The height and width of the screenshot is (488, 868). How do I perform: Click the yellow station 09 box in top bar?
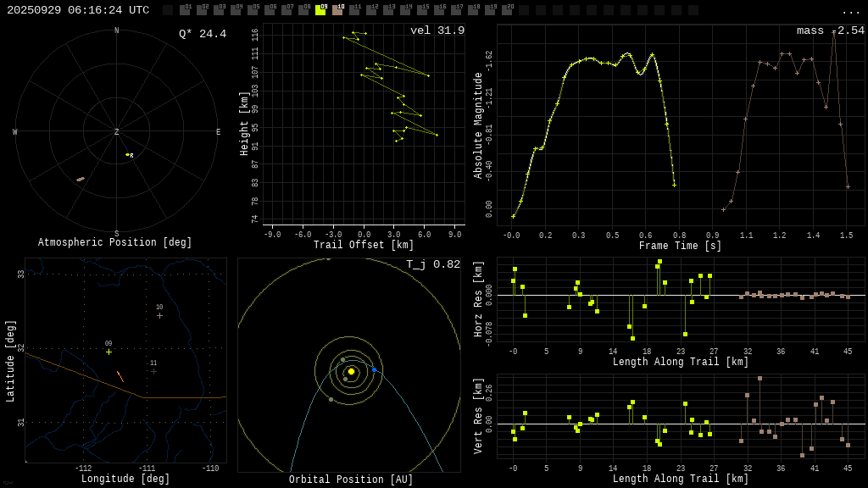(x=320, y=10)
